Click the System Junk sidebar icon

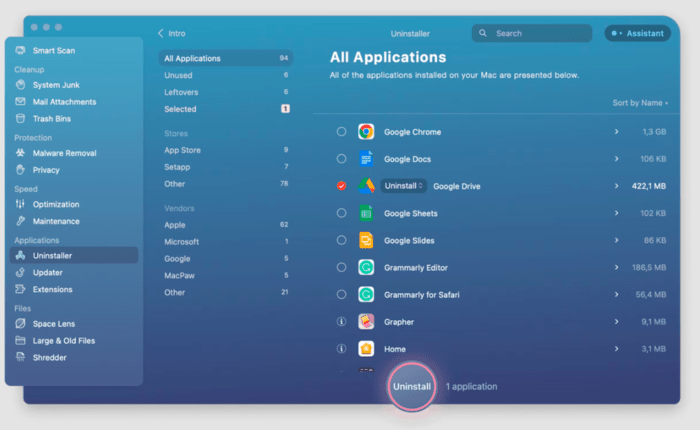click(x=20, y=85)
